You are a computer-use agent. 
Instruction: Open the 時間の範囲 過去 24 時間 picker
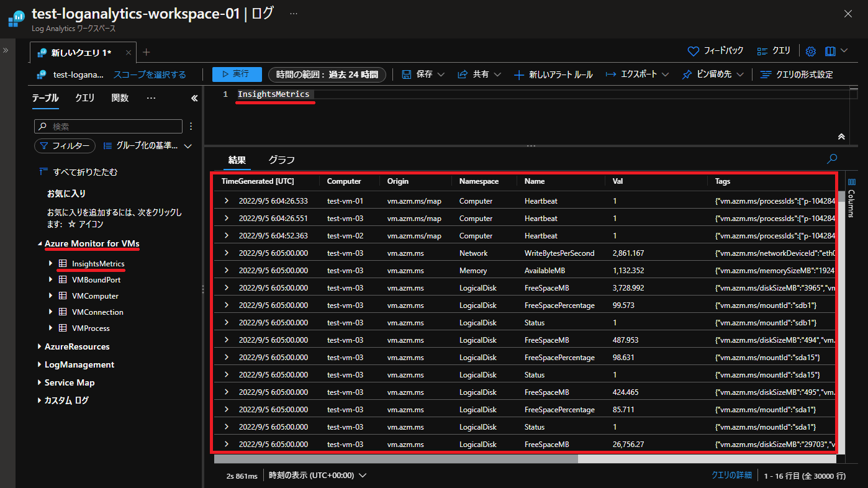click(x=327, y=75)
